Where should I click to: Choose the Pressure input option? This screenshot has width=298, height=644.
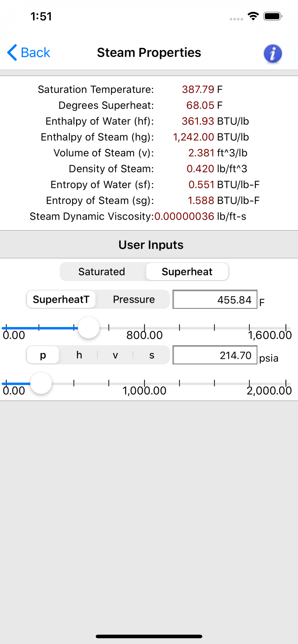click(x=134, y=299)
